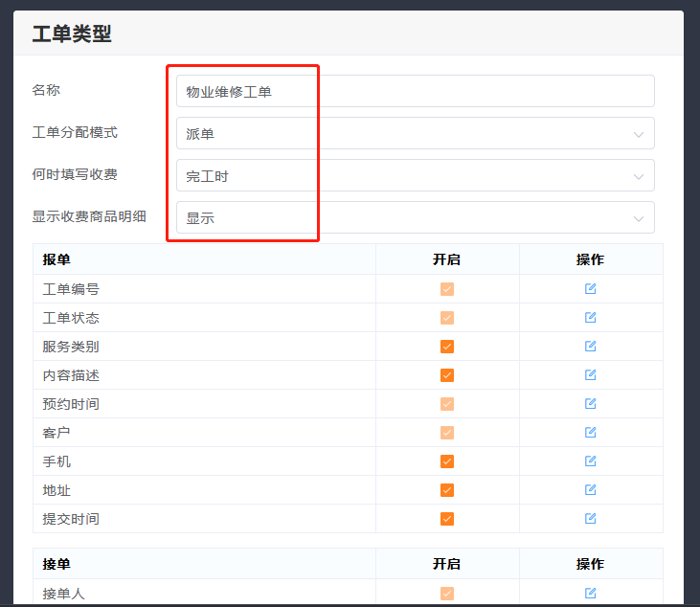Image resolution: width=700 pixels, height=607 pixels.
Task: Open the 显示收费商品明细 dropdown
Action: [415, 218]
